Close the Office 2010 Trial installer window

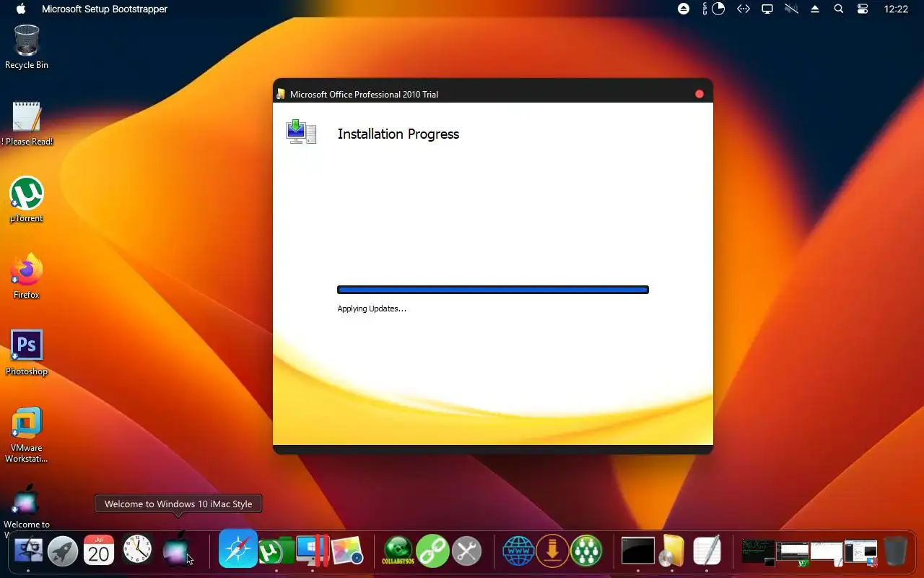[x=699, y=94]
